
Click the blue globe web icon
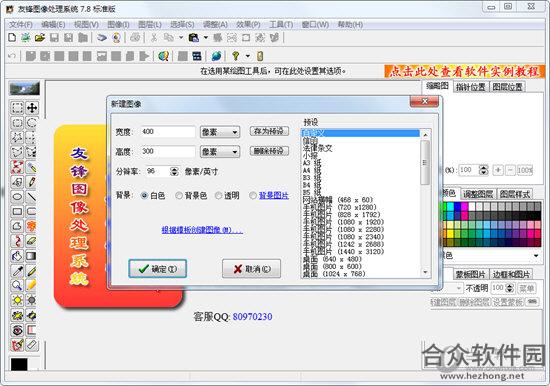click(216, 56)
